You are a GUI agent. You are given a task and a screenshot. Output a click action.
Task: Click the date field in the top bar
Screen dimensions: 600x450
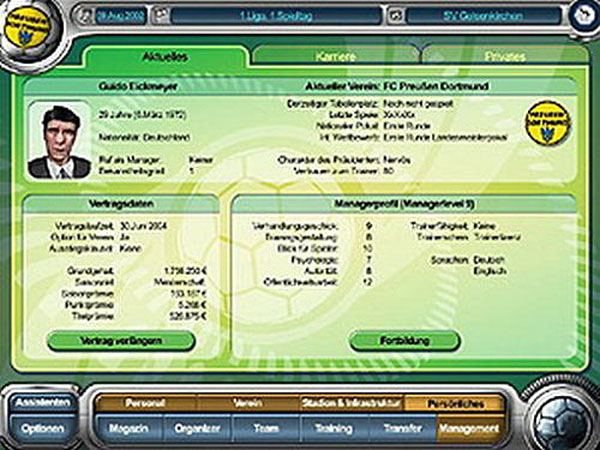click(x=120, y=16)
